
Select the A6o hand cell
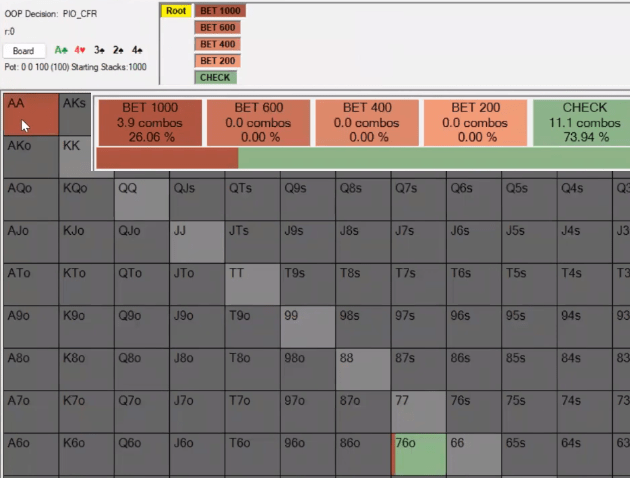pyautogui.click(x=31, y=455)
